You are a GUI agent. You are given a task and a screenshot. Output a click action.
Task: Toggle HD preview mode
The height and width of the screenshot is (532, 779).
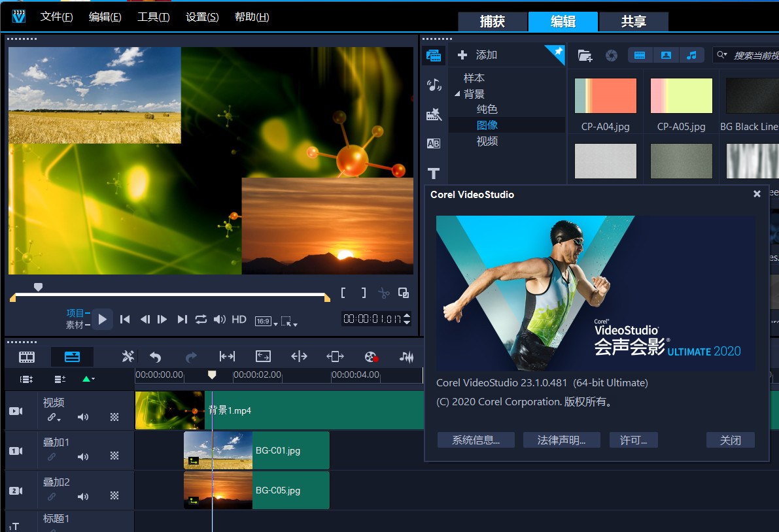pyautogui.click(x=239, y=320)
